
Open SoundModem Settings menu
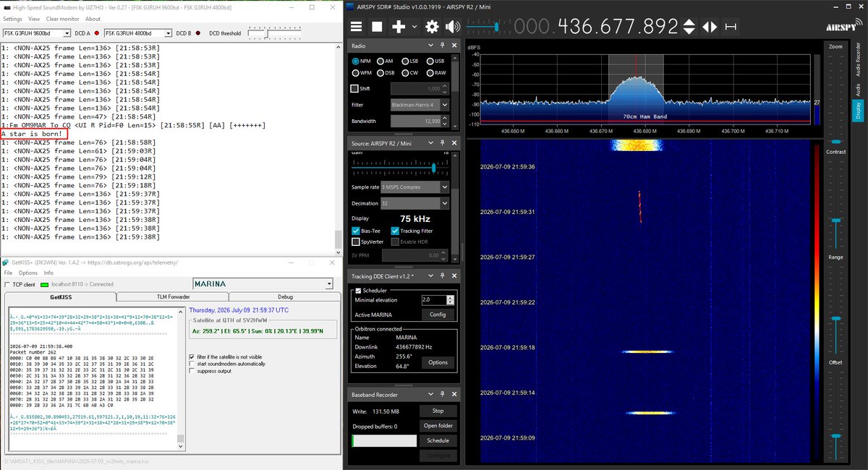click(12, 19)
